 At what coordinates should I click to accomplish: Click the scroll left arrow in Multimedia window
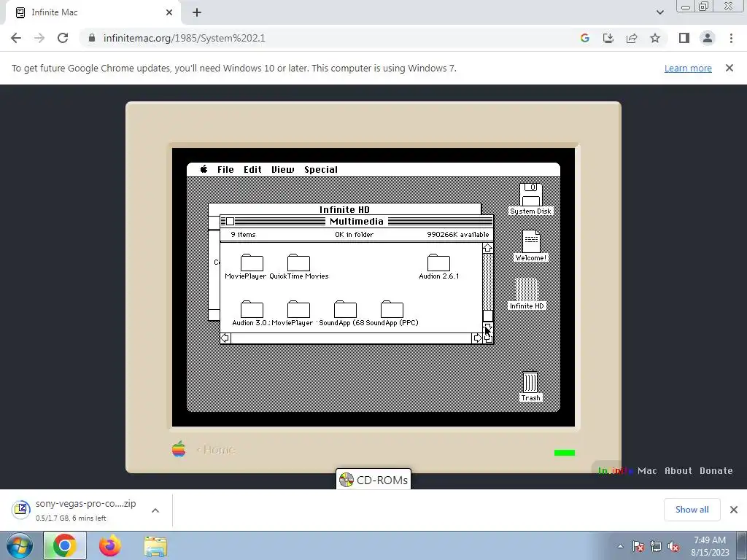pos(225,338)
